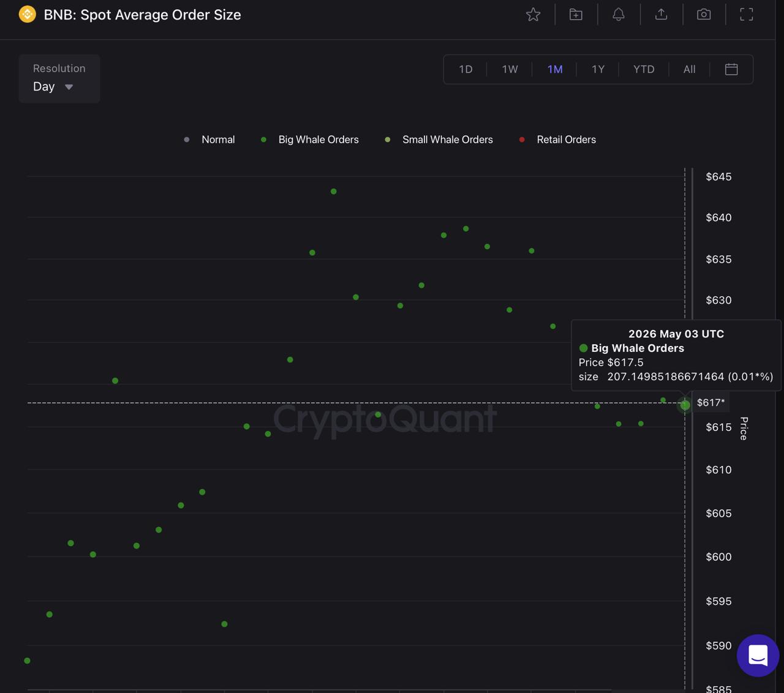Click the tooltip date 2026 May 03 UTC
Viewport: 784px width, 693px height.
click(676, 334)
